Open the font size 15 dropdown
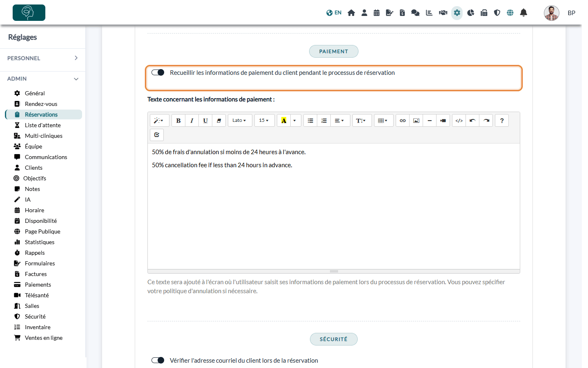 [264, 121]
